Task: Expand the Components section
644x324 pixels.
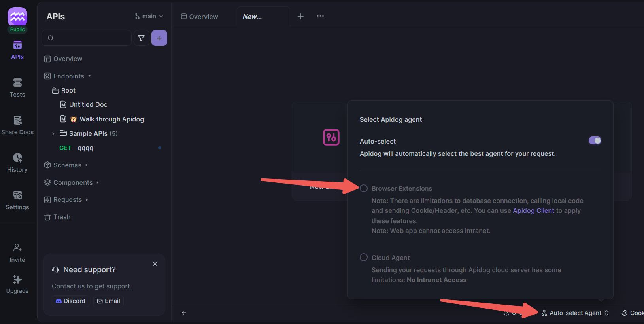Action: (x=98, y=182)
